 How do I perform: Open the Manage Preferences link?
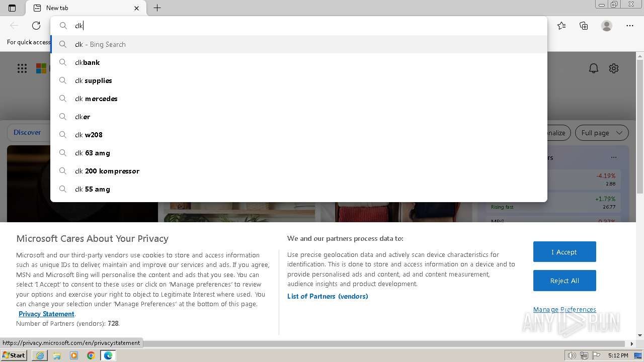tap(565, 309)
